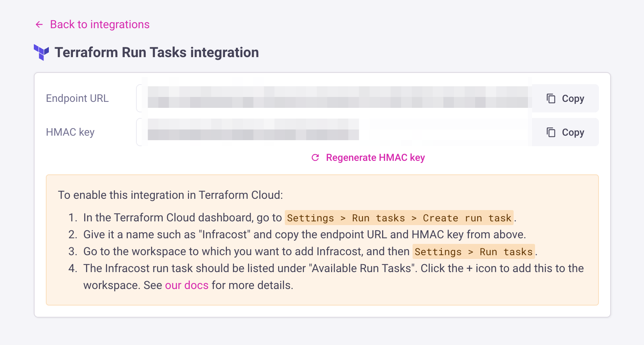Click the regenerate circular arrow icon
Viewport: 644px width, 345px height.
pos(315,157)
